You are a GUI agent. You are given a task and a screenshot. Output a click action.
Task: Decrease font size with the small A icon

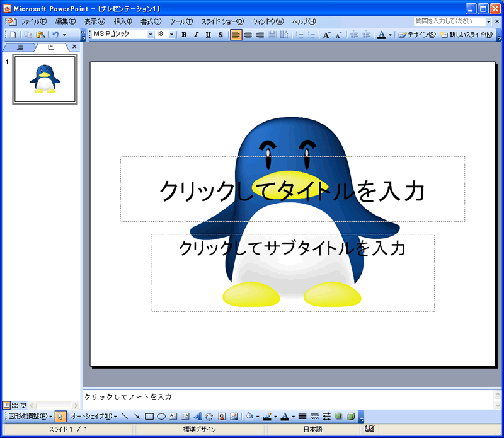point(338,35)
